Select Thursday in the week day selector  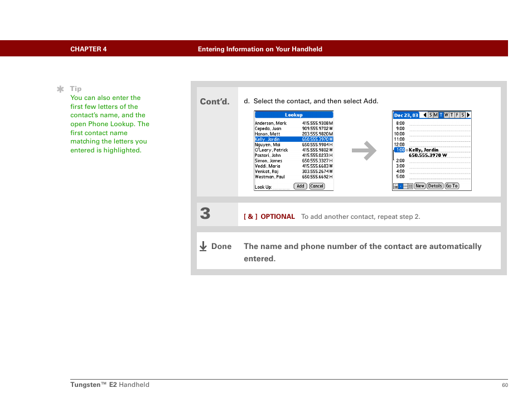point(452,115)
